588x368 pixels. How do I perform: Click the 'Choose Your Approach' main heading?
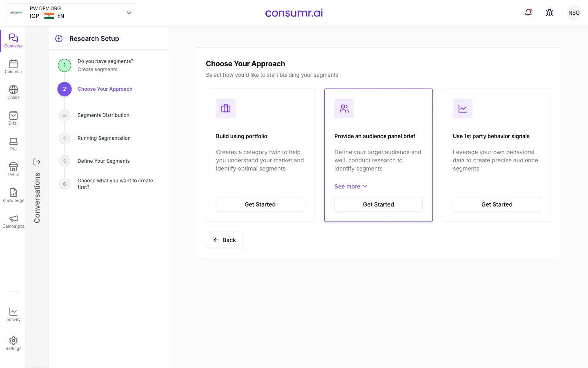click(245, 64)
